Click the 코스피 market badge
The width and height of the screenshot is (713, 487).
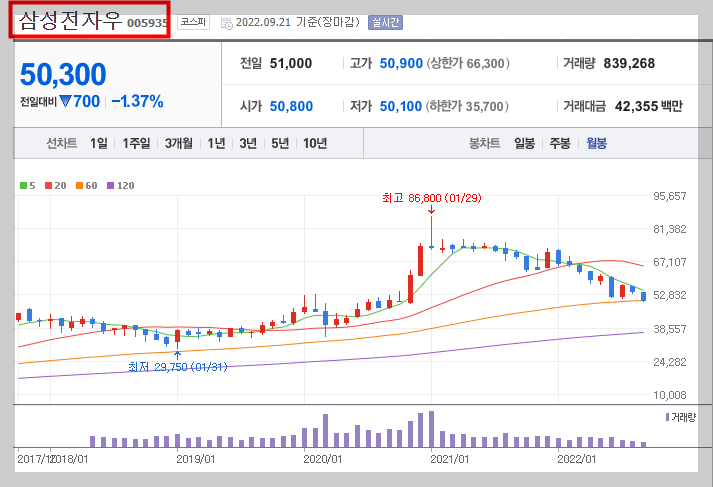(193, 22)
